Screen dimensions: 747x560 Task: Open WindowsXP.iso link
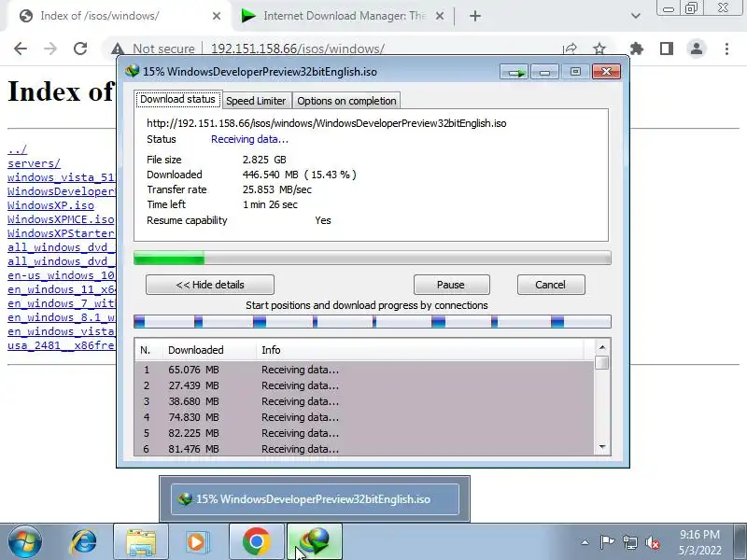click(50, 205)
